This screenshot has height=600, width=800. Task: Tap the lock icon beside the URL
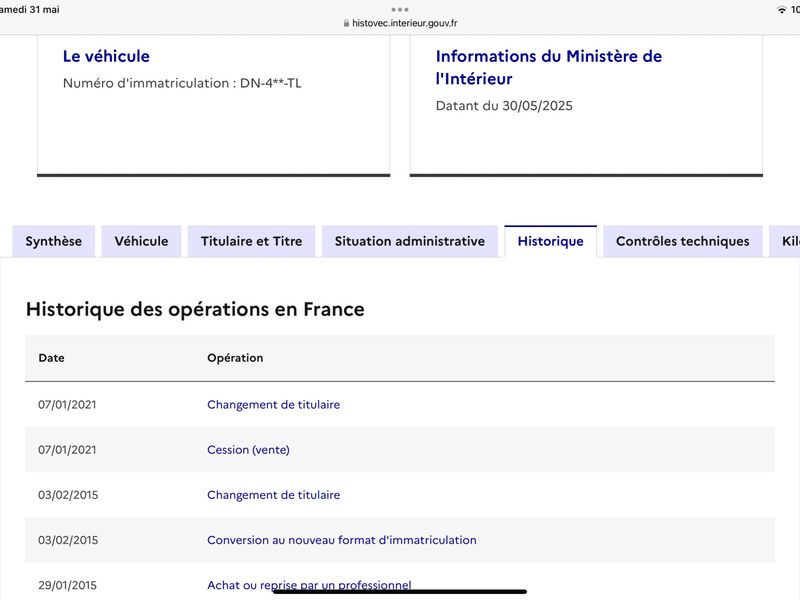[346, 23]
